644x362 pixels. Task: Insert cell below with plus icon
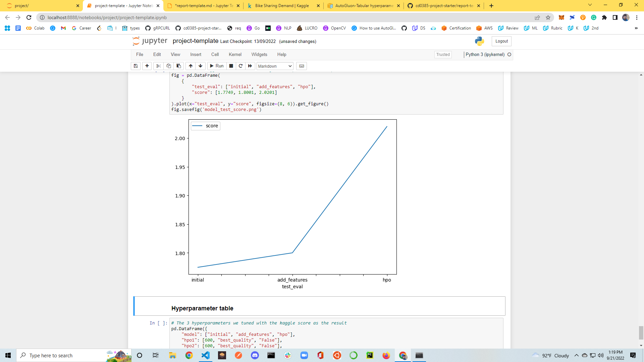click(147, 66)
